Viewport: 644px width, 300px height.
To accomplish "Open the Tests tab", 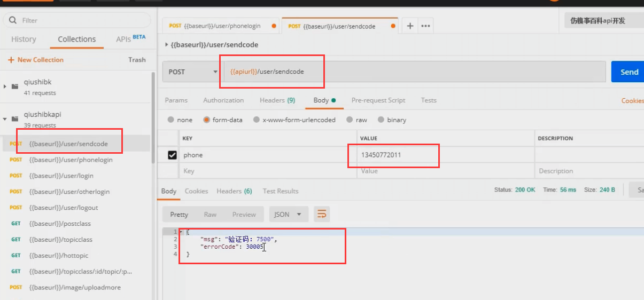I will click(x=429, y=100).
